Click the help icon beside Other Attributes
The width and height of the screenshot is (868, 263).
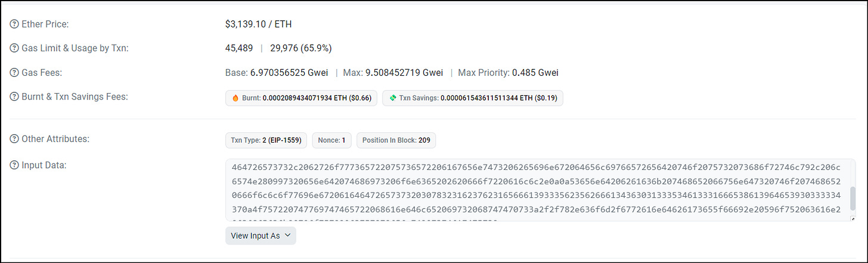[x=14, y=139]
